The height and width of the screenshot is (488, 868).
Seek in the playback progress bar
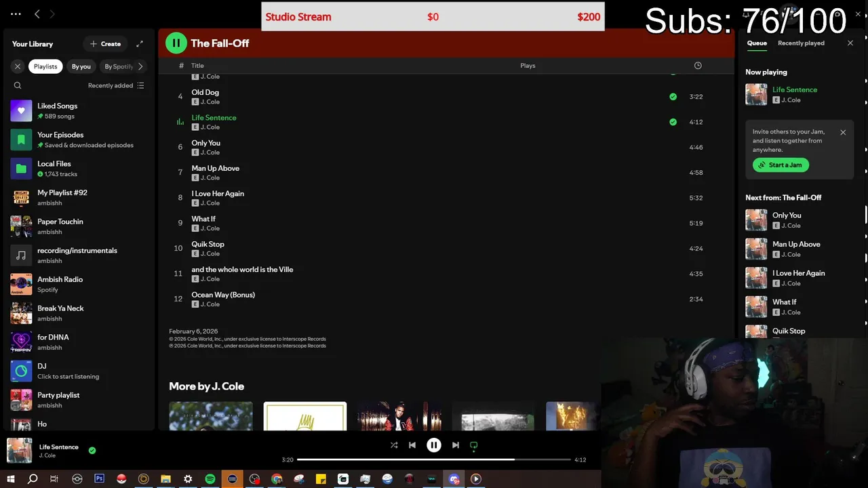point(434,460)
